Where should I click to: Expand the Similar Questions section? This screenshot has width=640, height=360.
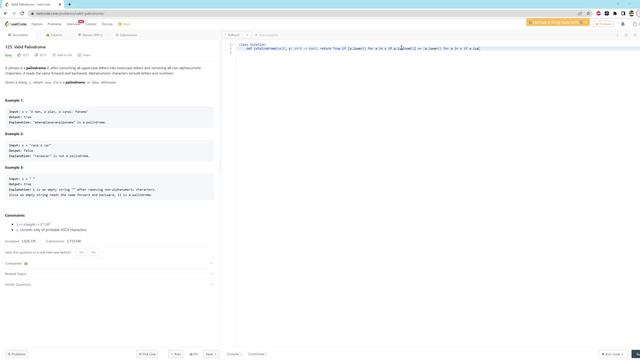click(109, 284)
